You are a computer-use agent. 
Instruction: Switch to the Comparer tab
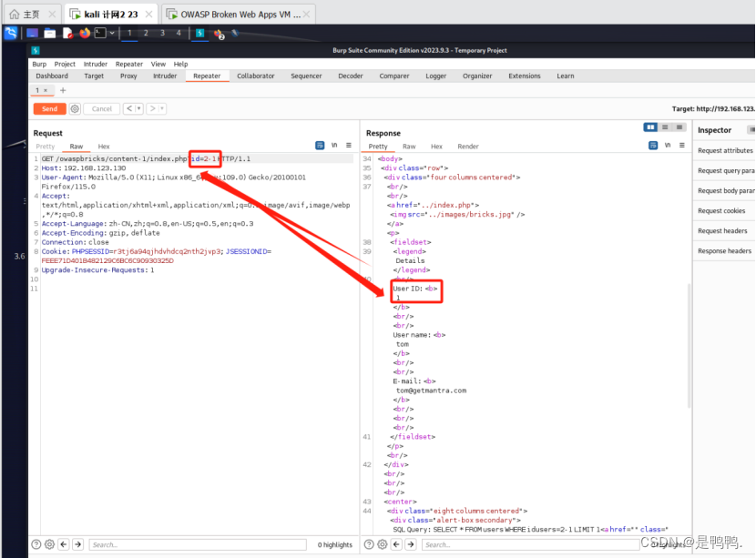[x=393, y=76]
